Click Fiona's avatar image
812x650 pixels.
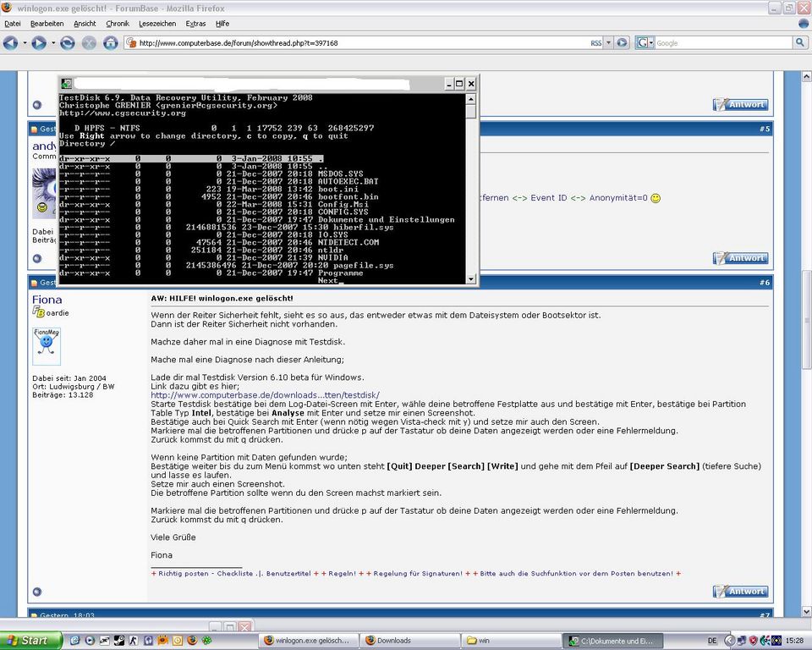click(x=46, y=346)
